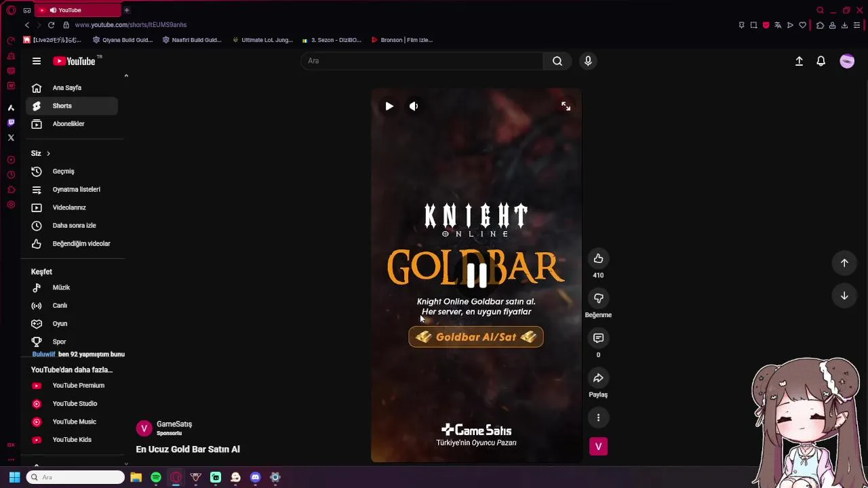Click the search magnifier button
The image size is (868, 488).
(557, 61)
